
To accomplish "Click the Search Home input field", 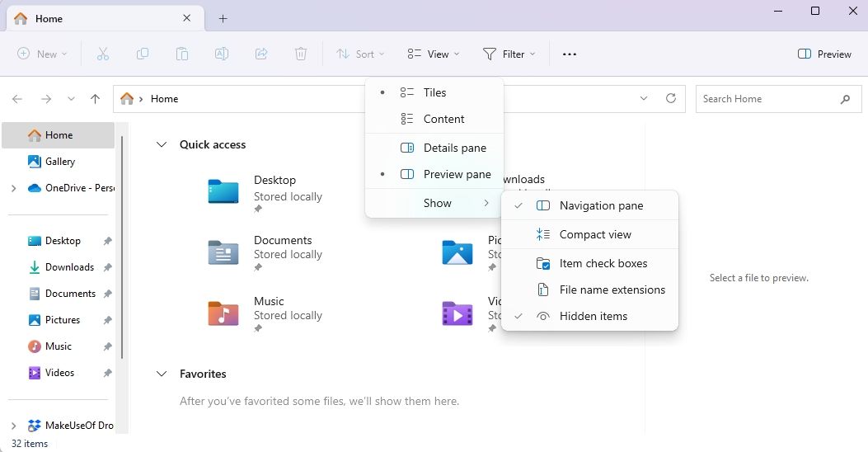I will pos(767,99).
